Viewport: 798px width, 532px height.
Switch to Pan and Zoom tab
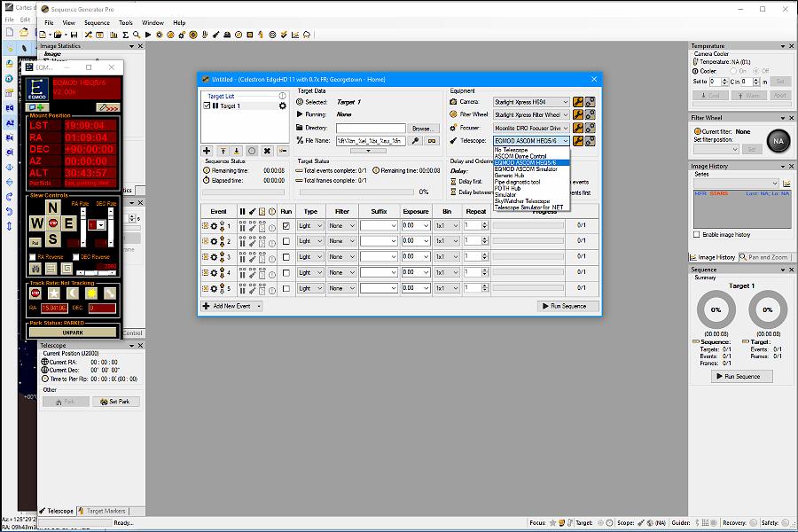pos(763,258)
